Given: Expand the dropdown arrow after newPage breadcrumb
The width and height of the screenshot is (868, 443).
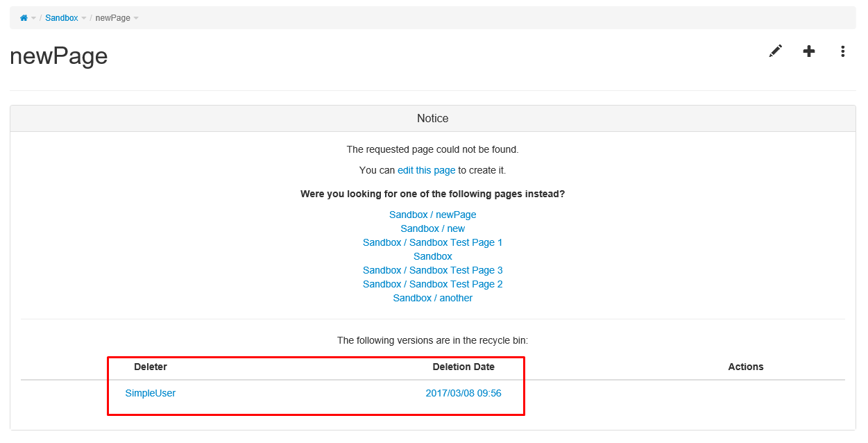Looking at the screenshot, I should tap(136, 19).
